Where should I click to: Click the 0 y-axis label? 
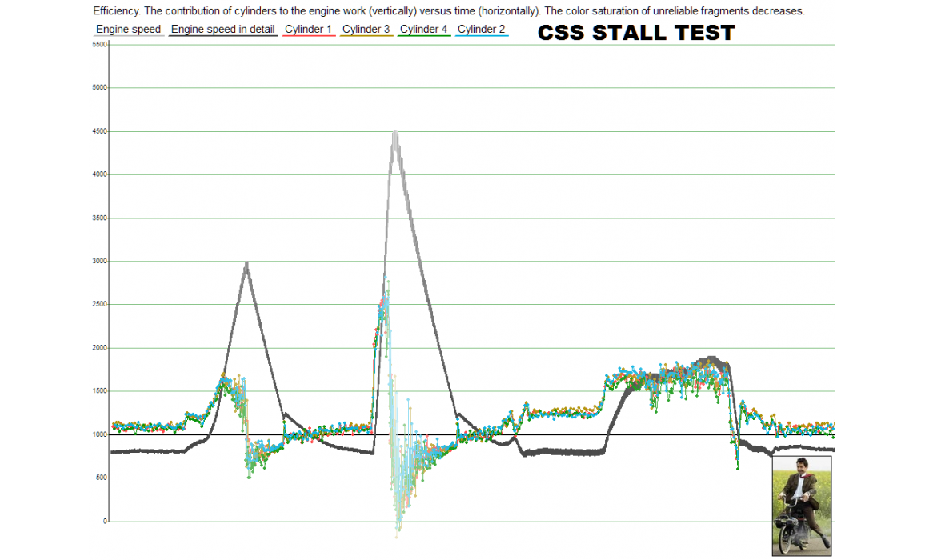pos(104,522)
